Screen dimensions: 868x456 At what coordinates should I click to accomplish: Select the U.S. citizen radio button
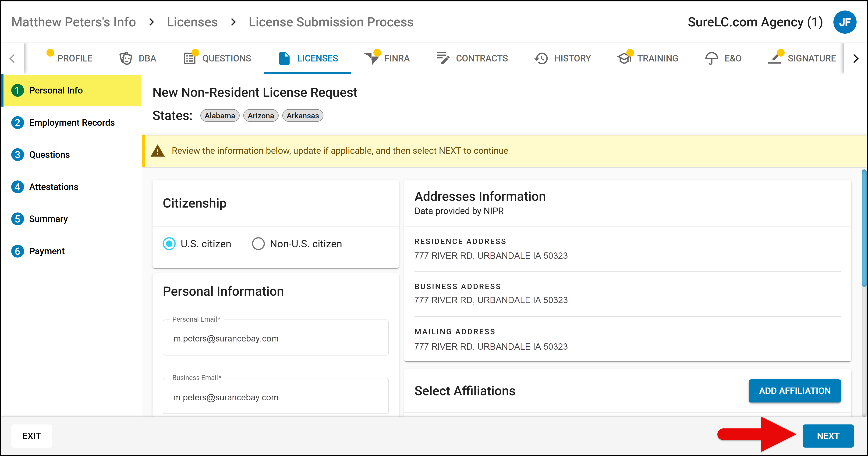tap(169, 244)
